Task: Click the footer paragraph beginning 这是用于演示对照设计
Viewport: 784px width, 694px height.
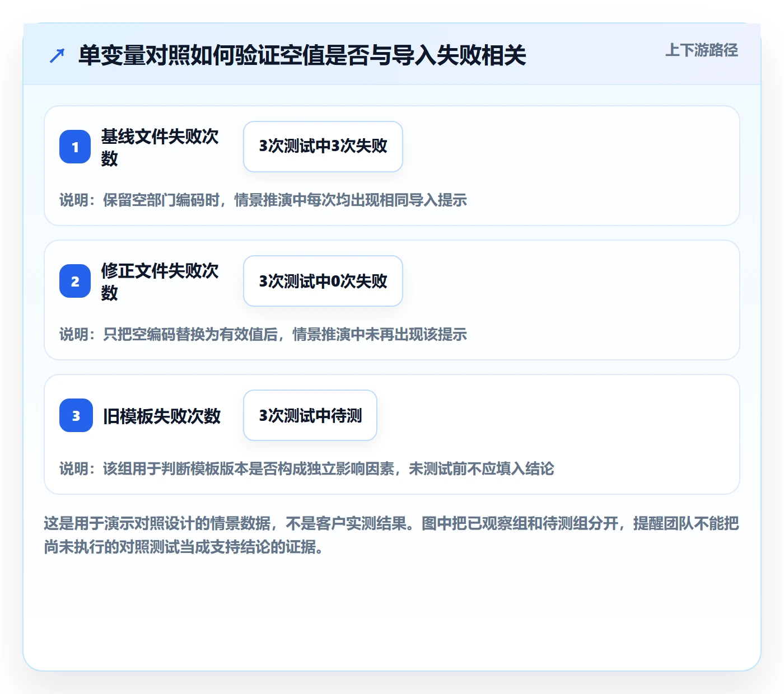Action: (x=391, y=535)
